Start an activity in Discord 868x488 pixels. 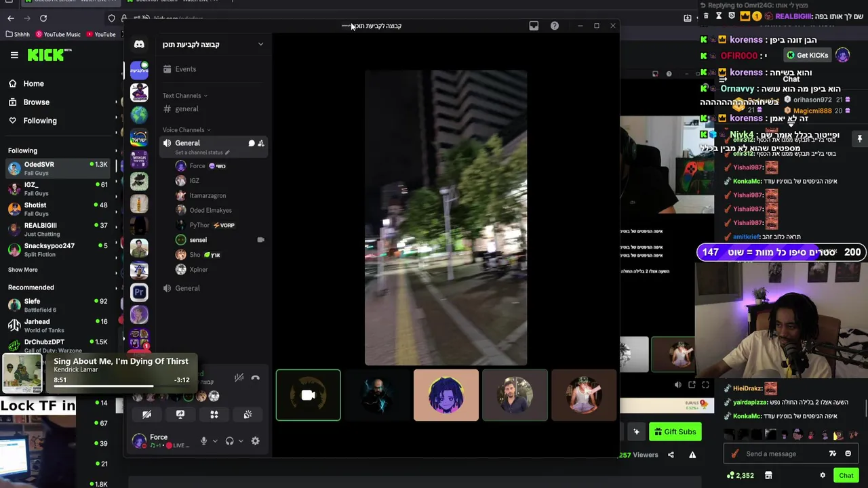(214, 414)
